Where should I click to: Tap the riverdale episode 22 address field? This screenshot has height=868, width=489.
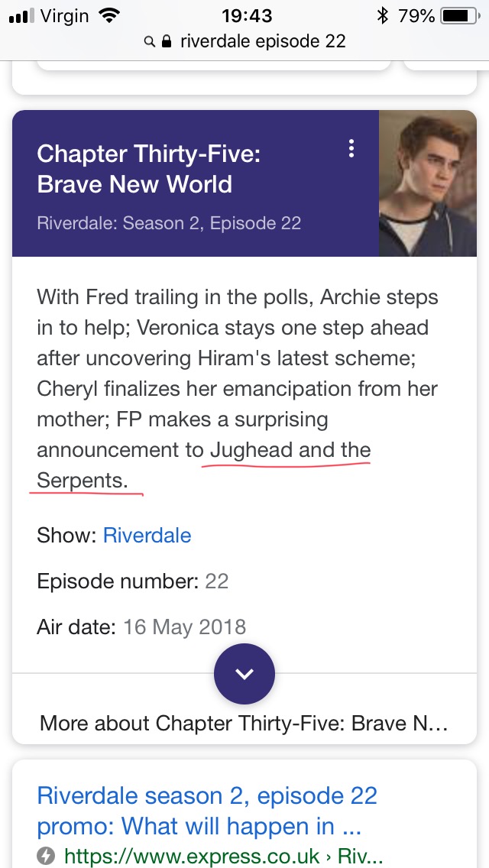(x=263, y=41)
